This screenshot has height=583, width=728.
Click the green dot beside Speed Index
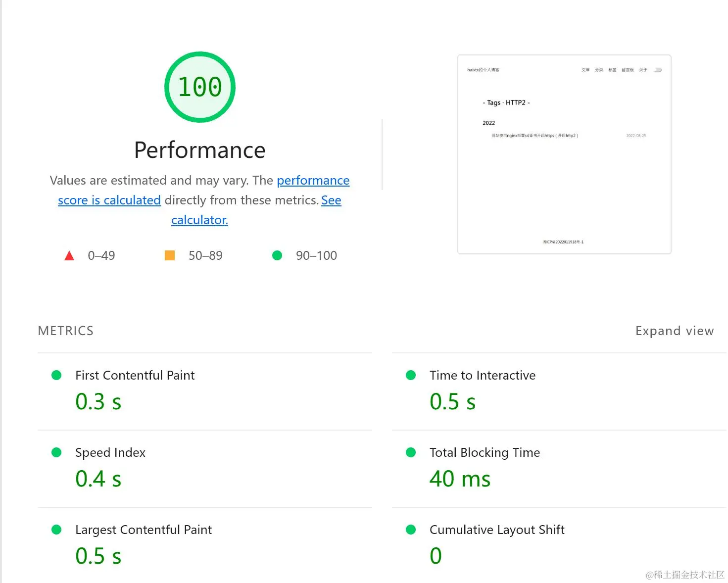pos(56,452)
